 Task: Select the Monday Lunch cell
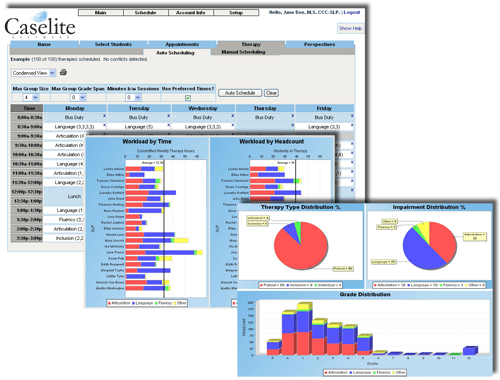point(64,196)
